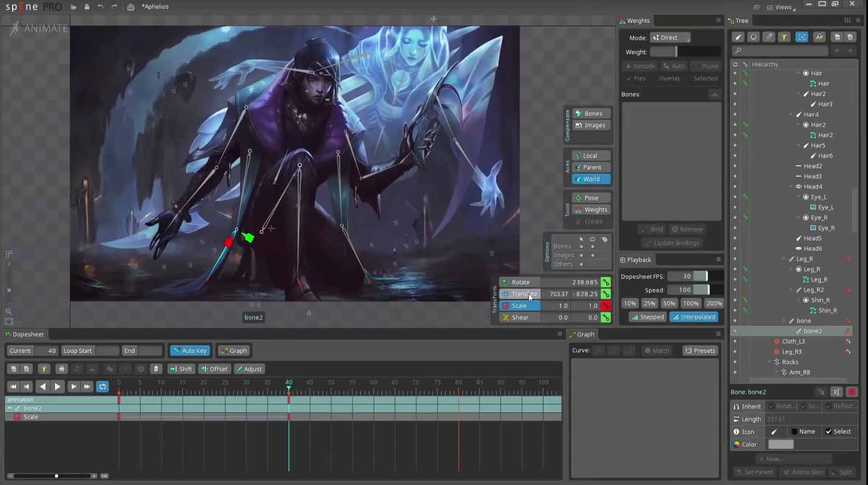The width and height of the screenshot is (868, 485).
Task: Click the copy keys icon in dopesheet
Action: 13,369
